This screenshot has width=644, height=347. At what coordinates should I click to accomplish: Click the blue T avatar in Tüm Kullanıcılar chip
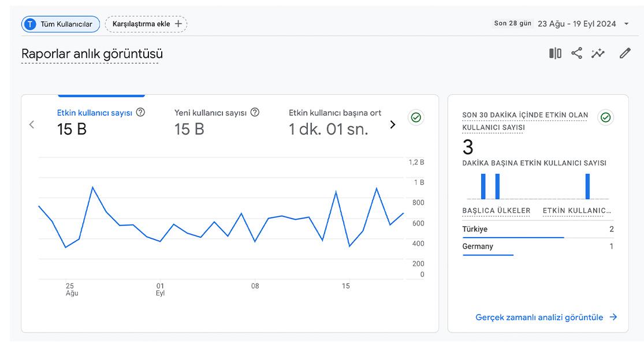(x=29, y=24)
